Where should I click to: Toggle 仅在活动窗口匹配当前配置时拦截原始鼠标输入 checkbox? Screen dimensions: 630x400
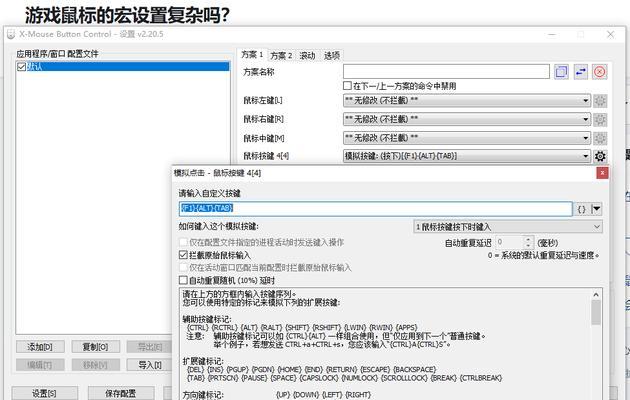[x=183, y=267]
